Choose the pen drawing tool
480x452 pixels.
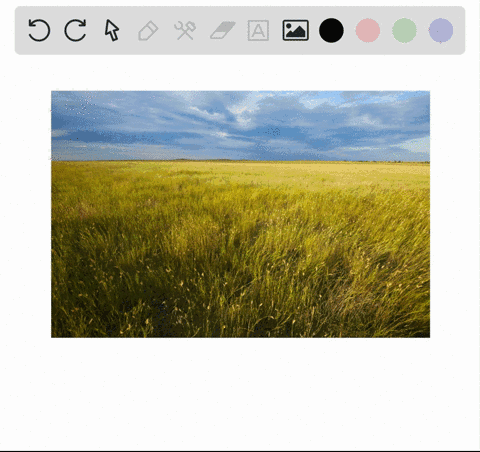pos(148,31)
